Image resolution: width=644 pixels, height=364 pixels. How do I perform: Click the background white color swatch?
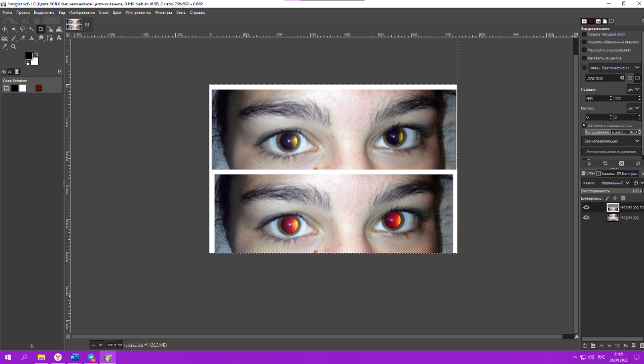pyautogui.click(x=35, y=61)
